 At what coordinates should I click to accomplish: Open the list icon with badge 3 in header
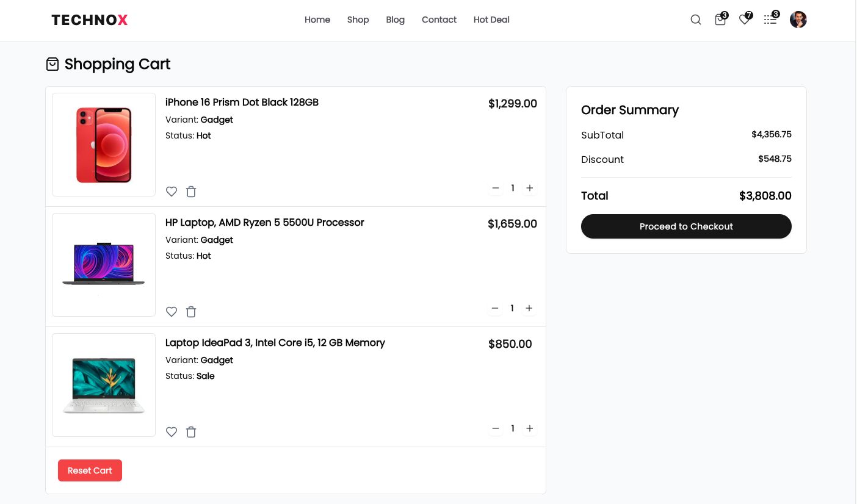[x=771, y=19]
